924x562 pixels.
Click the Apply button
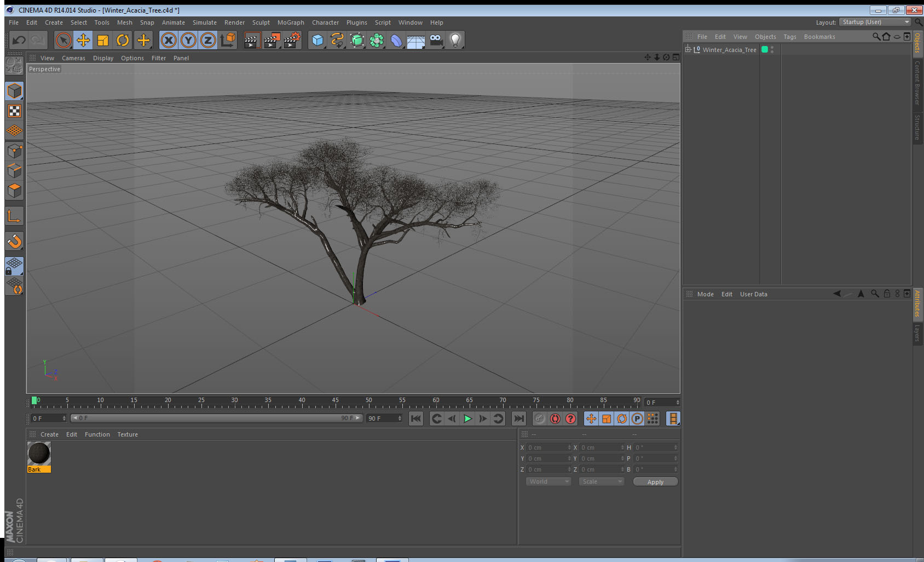click(x=655, y=482)
